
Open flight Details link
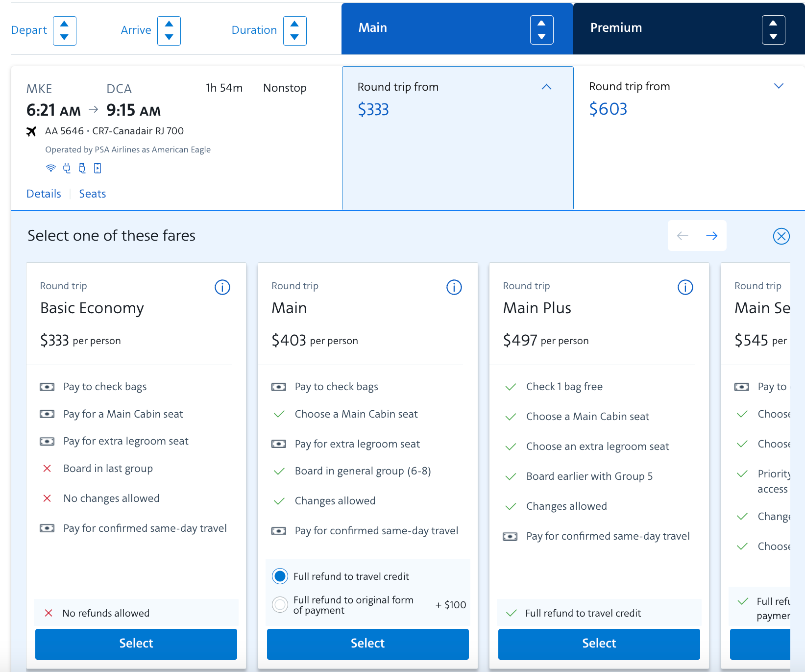[43, 194]
